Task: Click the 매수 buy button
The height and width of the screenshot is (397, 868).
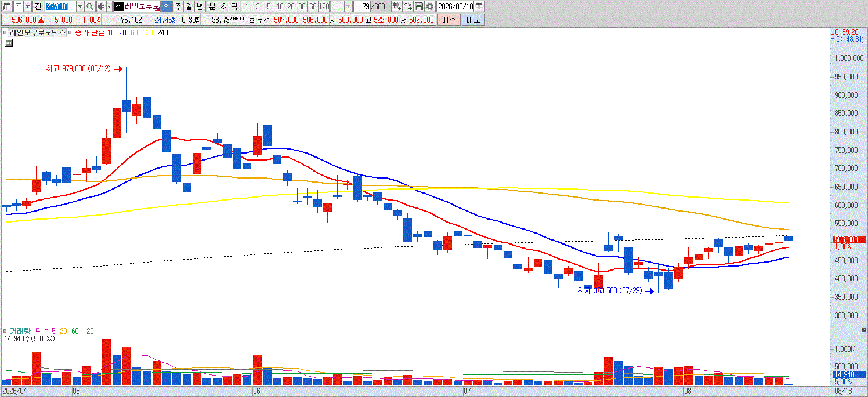Action: pos(449,20)
